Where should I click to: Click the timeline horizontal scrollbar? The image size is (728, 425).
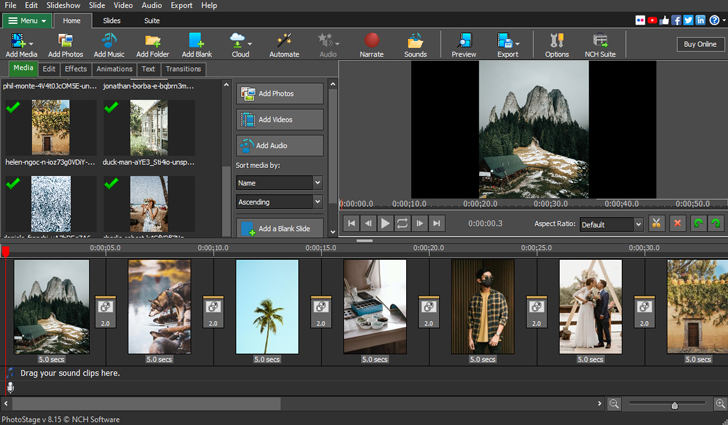146,404
